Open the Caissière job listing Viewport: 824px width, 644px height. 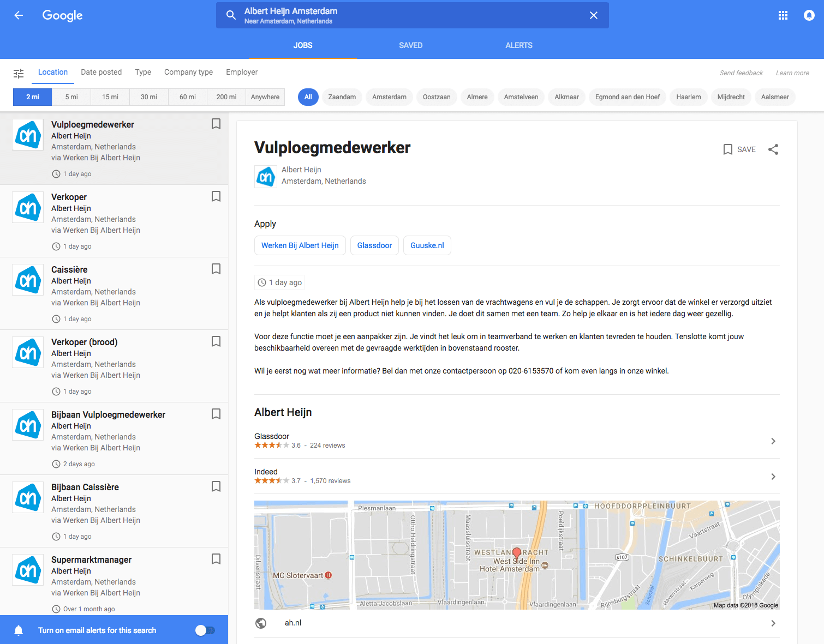click(x=114, y=293)
